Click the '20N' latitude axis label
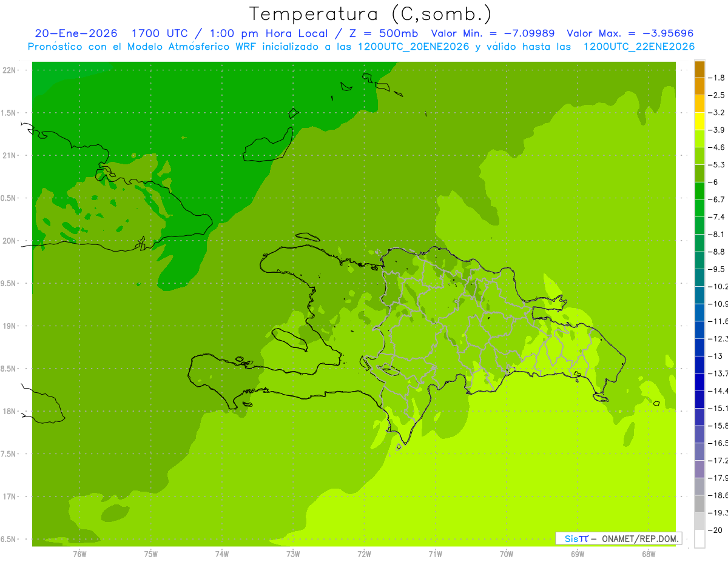 click(10, 241)
